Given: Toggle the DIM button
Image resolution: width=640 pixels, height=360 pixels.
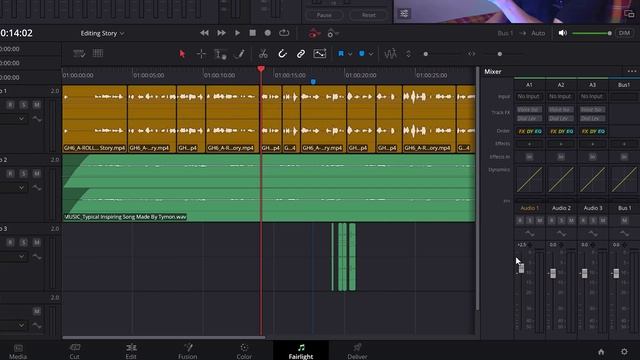Looking at the screenshot, I should pos(624,33).
